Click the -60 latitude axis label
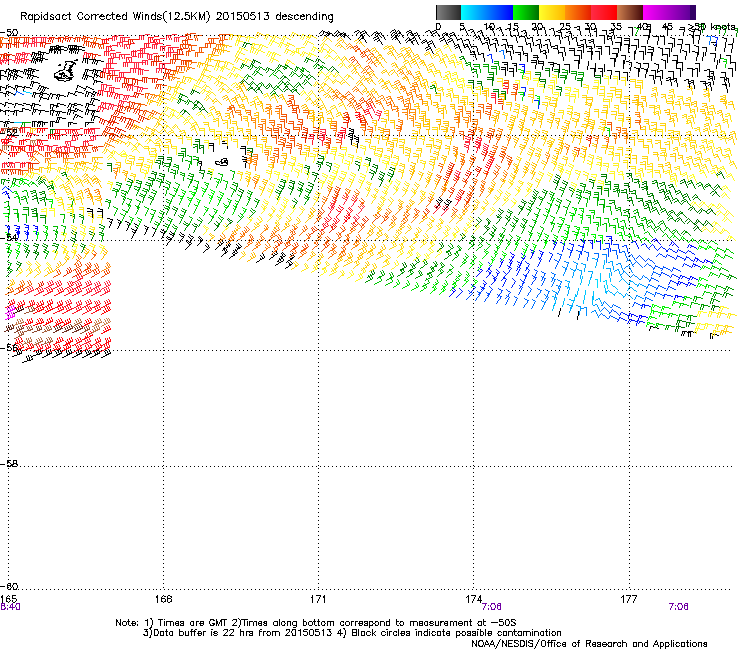 [9, 586]
